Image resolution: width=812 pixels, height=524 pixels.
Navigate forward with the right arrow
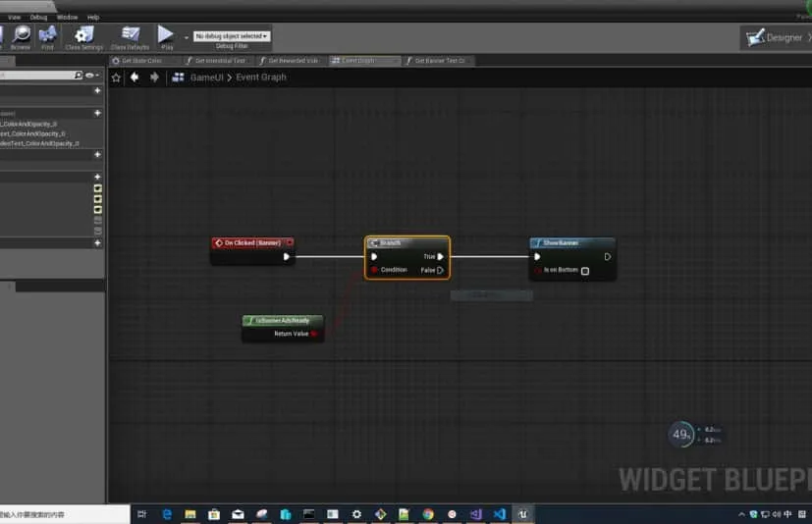click(154, 78)
